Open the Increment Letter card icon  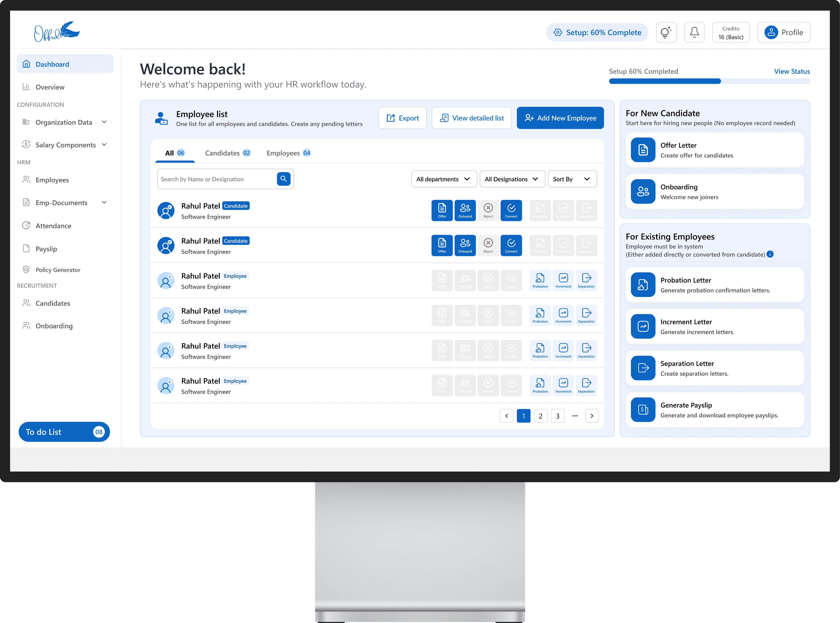click(x=643, y=326)
